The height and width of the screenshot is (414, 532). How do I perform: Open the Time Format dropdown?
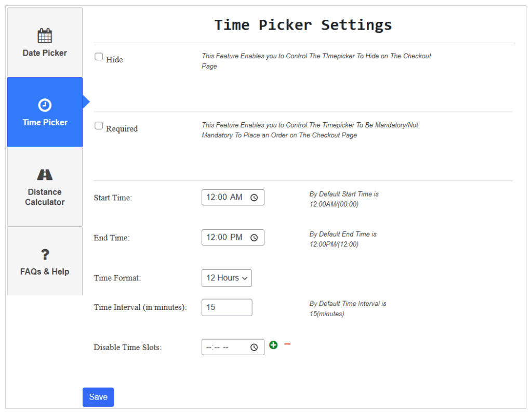(x=227, y=278)
